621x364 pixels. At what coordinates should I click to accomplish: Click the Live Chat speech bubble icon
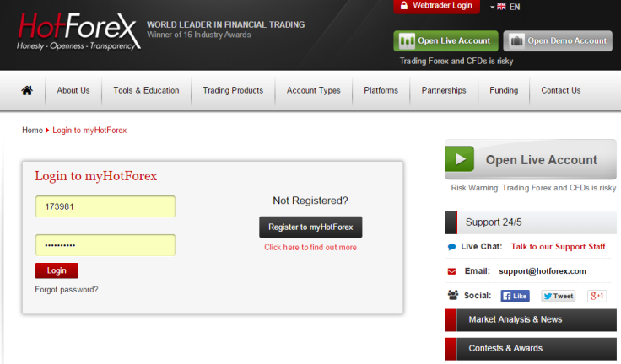tap(452, 247)
